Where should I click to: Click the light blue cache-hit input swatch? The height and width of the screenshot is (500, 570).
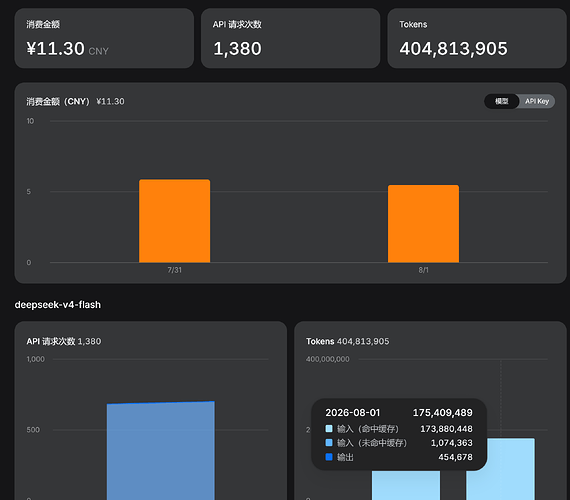329,429
